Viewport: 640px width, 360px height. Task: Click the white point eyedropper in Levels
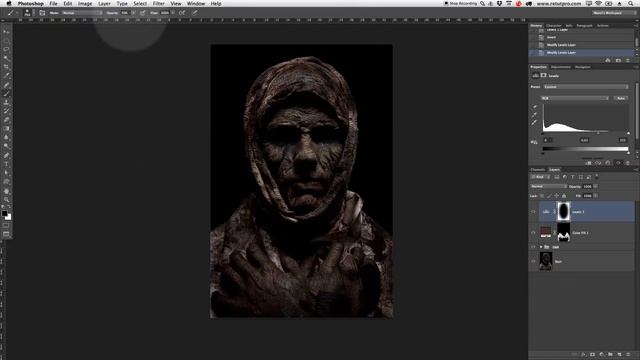(x=534, y=122)
